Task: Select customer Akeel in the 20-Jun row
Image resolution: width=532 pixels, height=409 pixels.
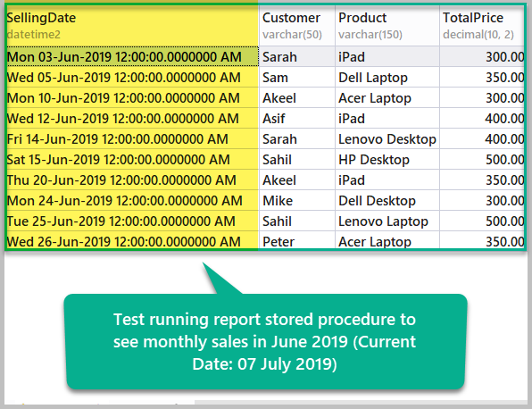Action: 297,179
